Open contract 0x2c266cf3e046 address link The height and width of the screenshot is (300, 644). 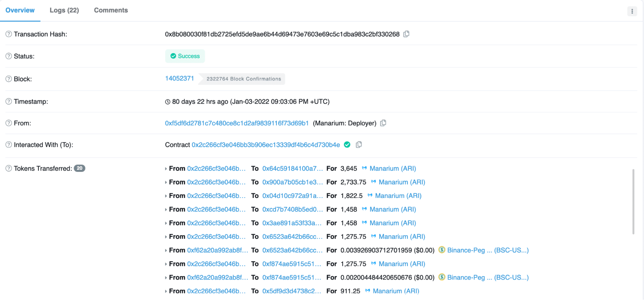[266, 145]
